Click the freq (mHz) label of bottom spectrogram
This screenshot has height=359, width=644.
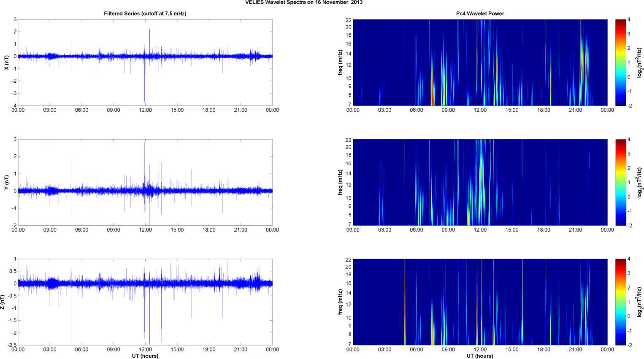340,302
